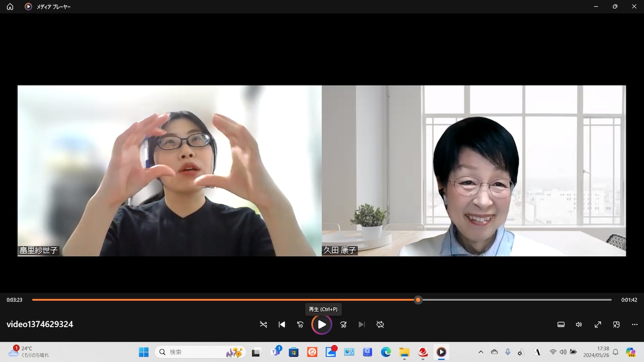
Task: Seek using the orange playback position handle
Action: pyautogui.click(x=418, y=300)
